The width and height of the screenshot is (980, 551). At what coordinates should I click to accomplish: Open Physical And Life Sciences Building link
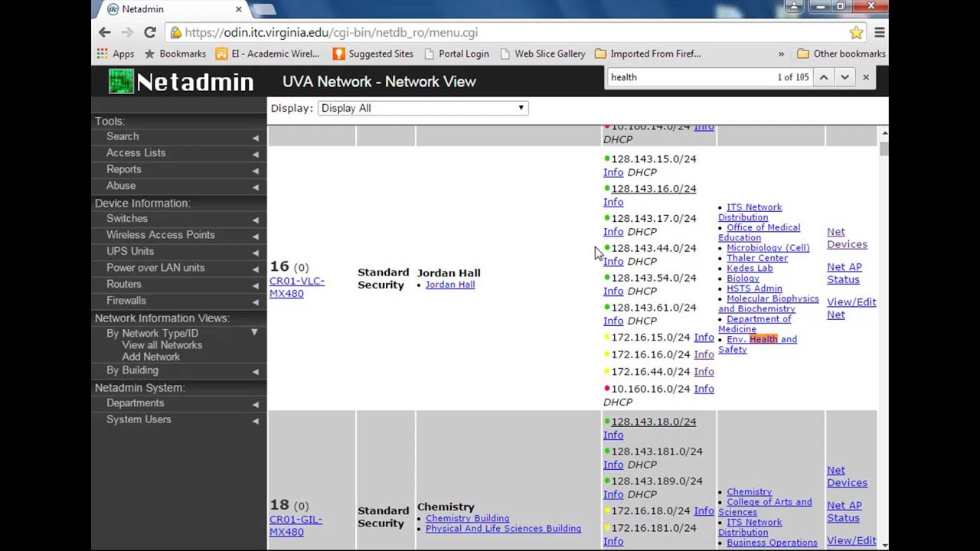(x=503, y=528)
